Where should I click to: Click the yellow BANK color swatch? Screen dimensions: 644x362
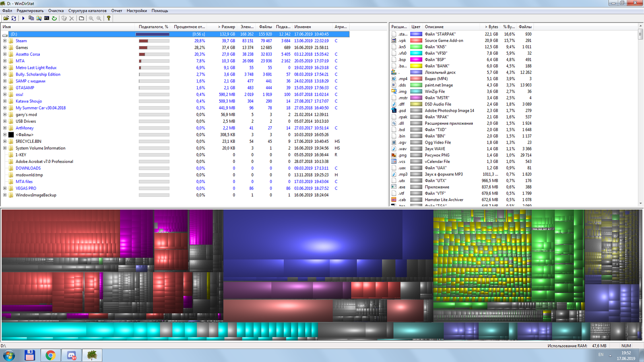coord(416,66)
